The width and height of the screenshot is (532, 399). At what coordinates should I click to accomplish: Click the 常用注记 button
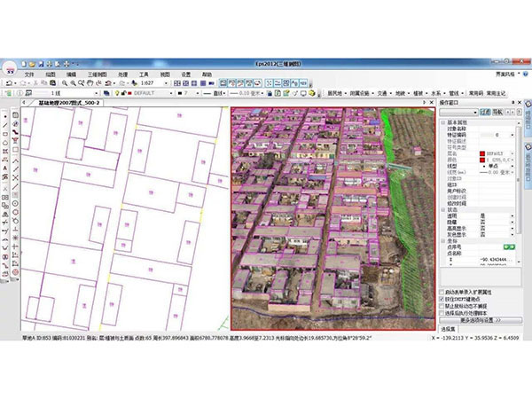click(496, 93)
